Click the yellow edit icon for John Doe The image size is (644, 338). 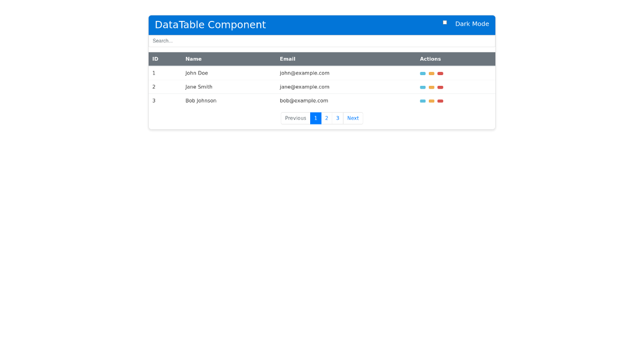(431, 73)
